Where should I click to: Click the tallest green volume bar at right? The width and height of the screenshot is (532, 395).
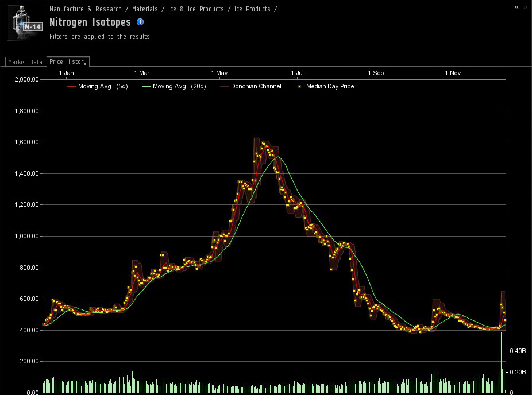pyautogui.click(x=501, y=362)
